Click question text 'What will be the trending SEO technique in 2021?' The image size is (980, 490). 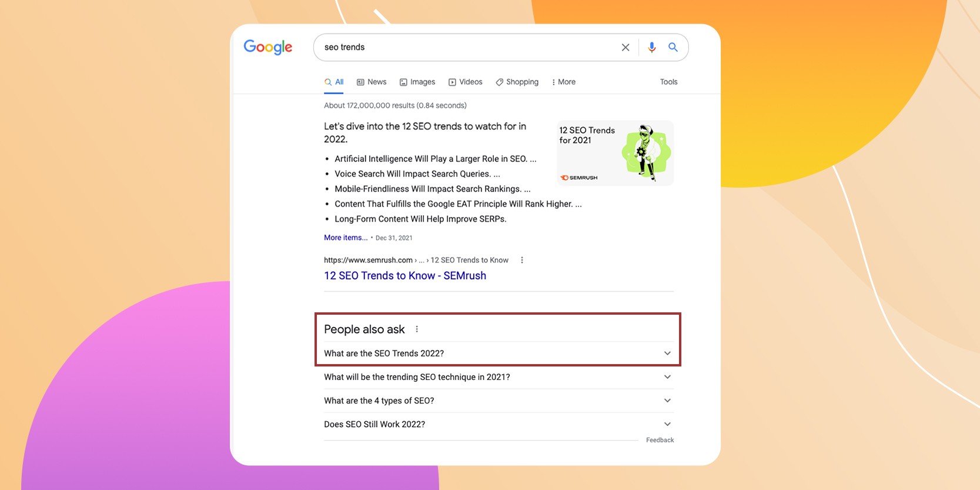417,377
